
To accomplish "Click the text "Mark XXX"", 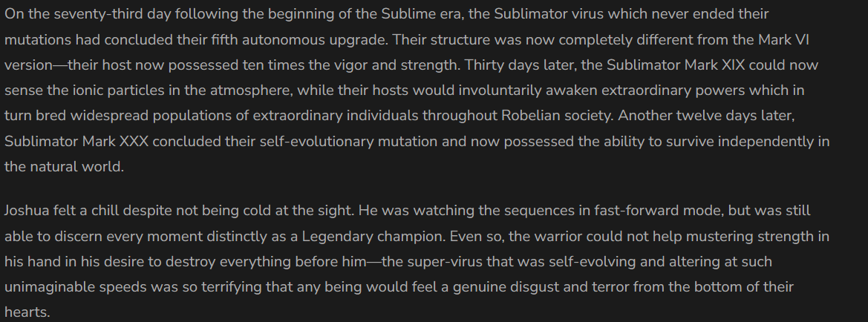I will (115, 141).
